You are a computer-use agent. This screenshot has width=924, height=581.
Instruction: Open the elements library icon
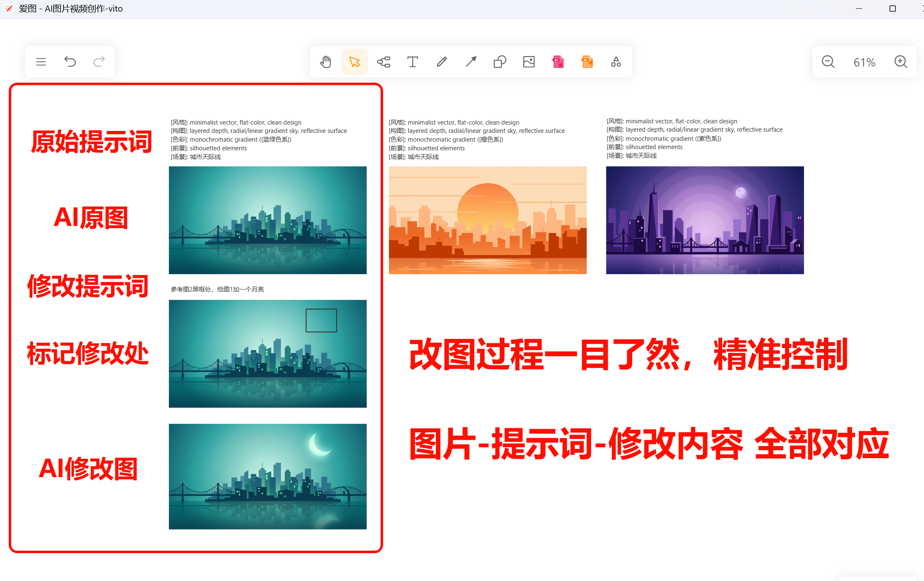(616, 62)
